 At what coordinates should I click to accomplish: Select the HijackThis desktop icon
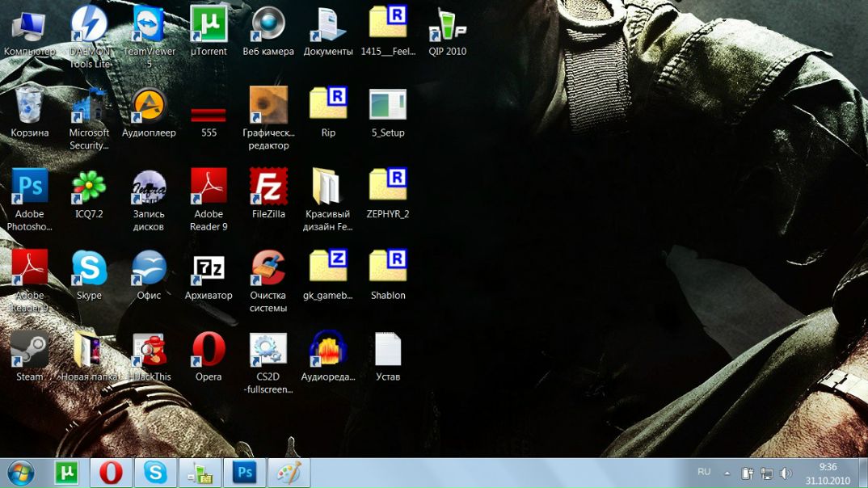click(x=150, y=350)
